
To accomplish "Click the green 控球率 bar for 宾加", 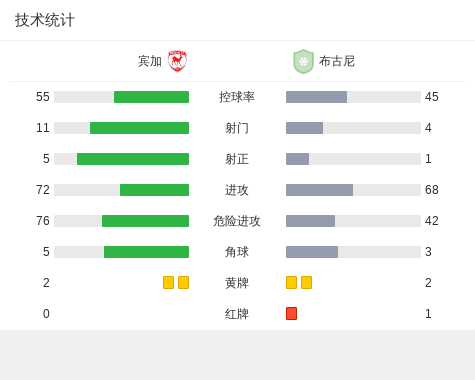I will pyautogui.click(x=151, y=97).
